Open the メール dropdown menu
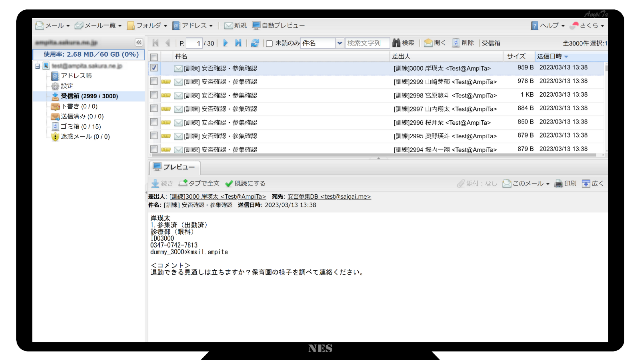 pos(52,26)
